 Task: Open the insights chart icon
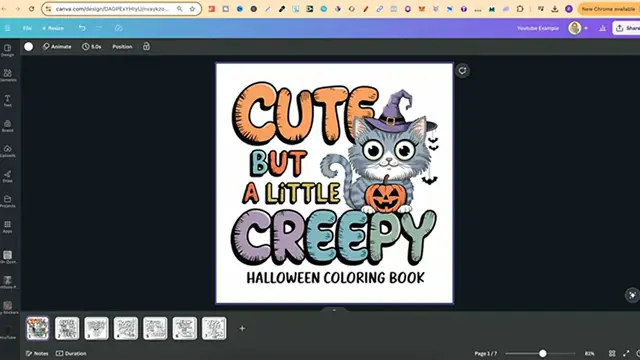coord(602,28)
